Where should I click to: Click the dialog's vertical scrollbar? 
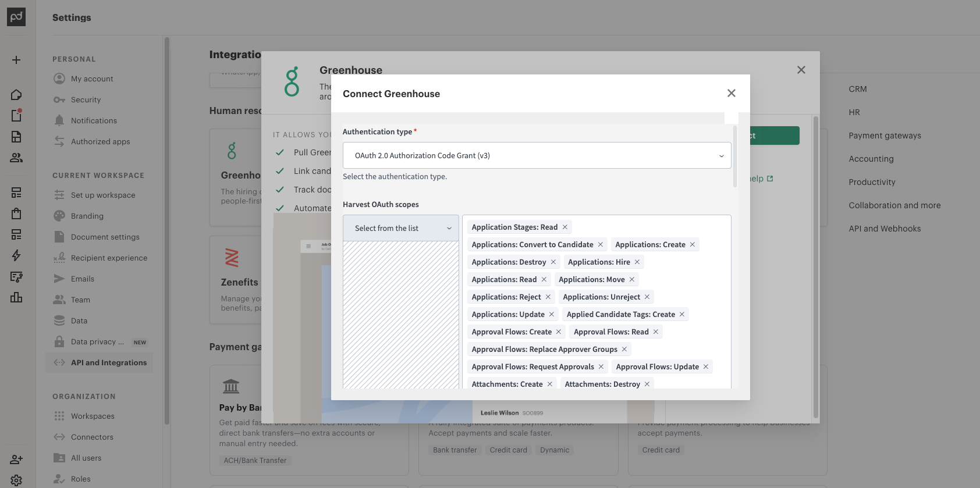[x=735, y=157]
